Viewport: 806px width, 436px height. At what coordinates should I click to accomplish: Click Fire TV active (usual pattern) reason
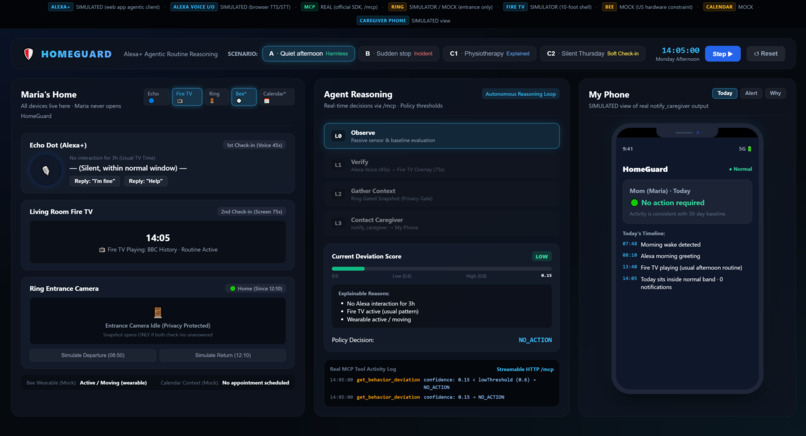(x=382, y=312)
